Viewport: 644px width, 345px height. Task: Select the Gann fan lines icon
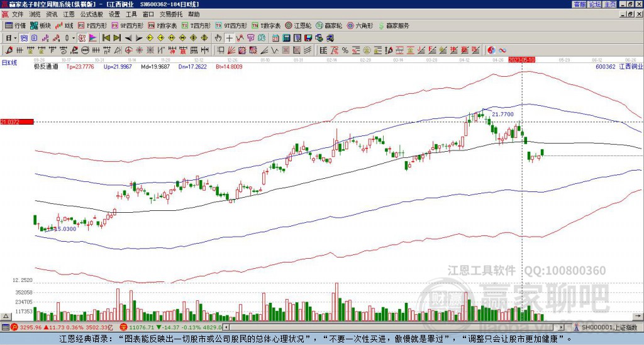pyautogui.click(x=231, y=50)
